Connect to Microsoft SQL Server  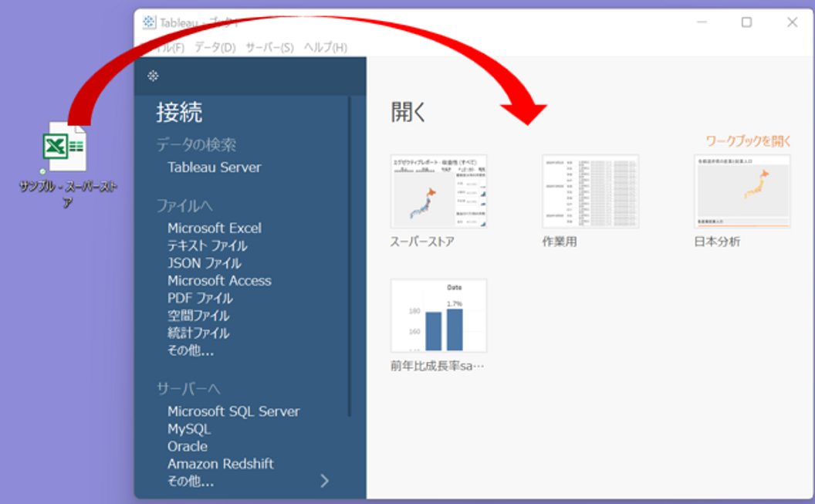point(233,411)
